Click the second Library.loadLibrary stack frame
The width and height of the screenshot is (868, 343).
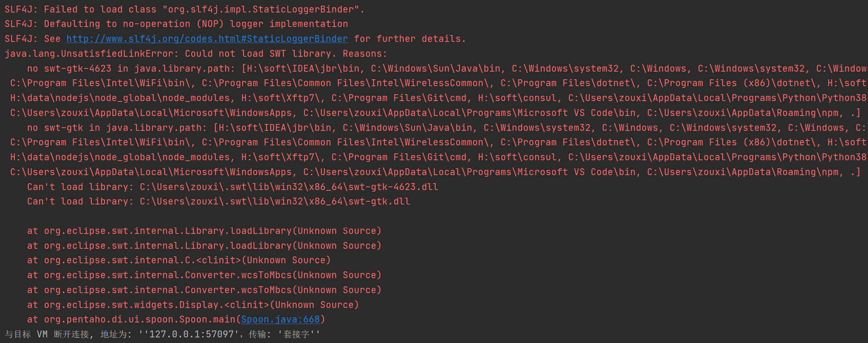pyautogui.click(x=204, y=246)
